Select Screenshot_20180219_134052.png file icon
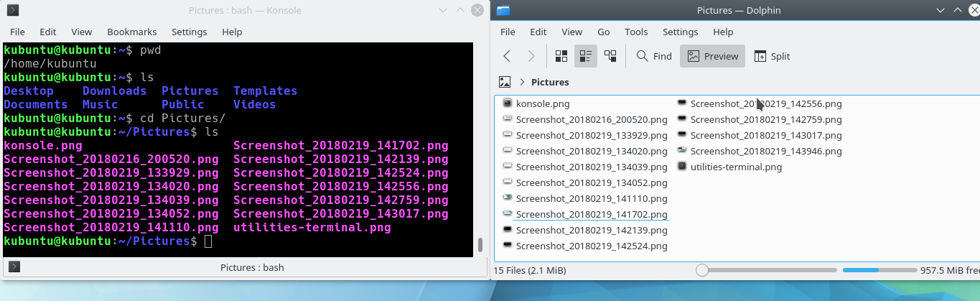 click(x=508, y=182)
